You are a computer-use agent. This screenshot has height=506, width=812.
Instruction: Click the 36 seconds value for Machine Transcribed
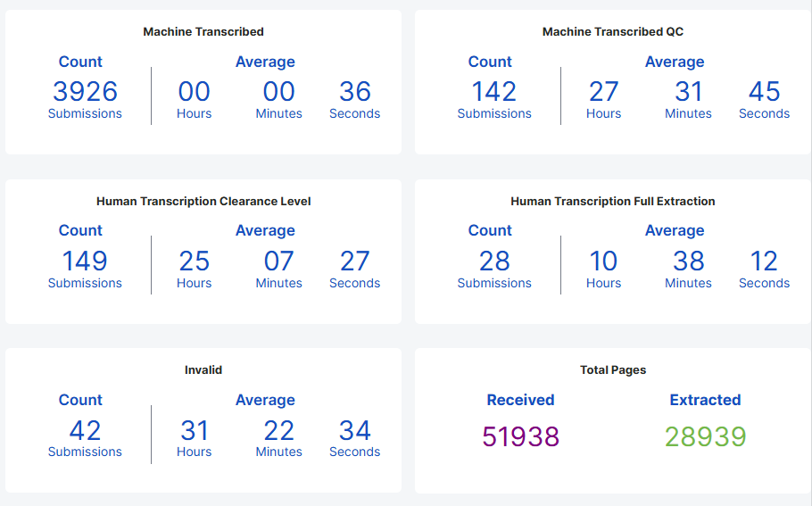point(355,92)
